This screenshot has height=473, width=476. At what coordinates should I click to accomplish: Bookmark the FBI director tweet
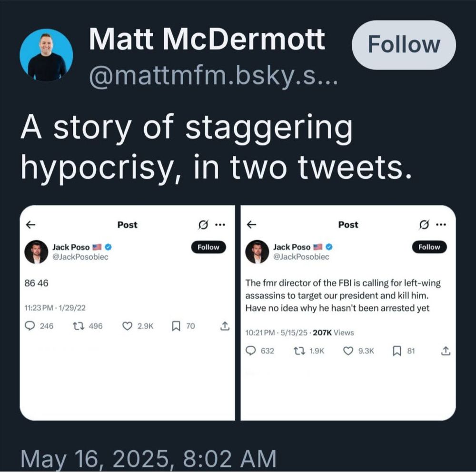click(x=396, y=351)
